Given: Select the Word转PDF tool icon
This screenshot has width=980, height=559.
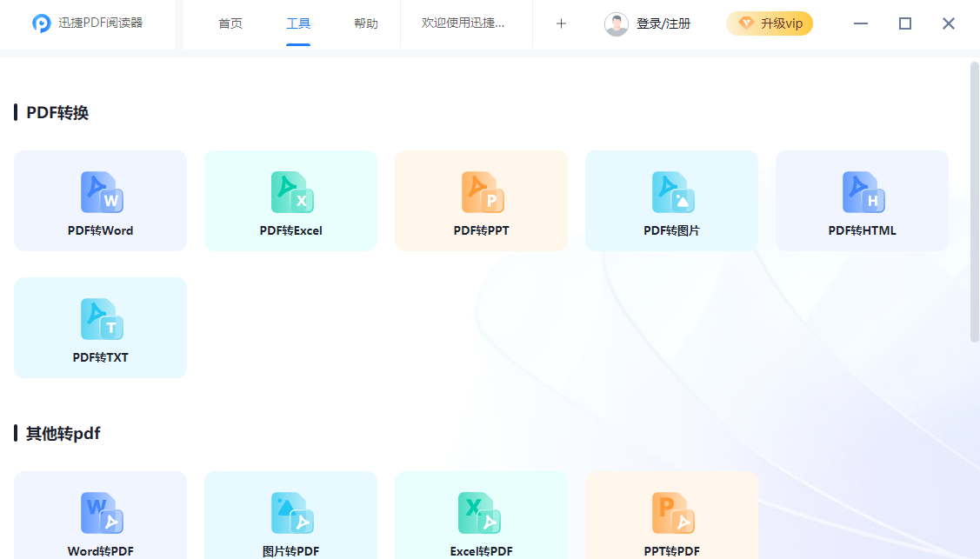Looking at the screenshot, I should tap(100, 513).
